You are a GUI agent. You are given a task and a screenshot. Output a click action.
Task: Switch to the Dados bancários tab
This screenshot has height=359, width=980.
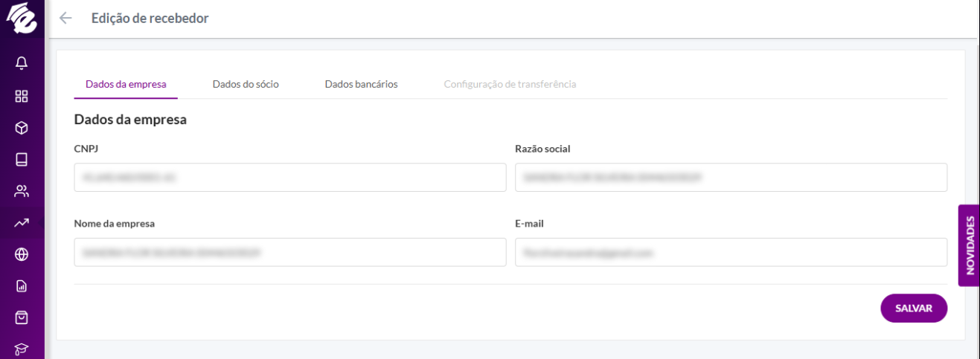pos(361,84)
